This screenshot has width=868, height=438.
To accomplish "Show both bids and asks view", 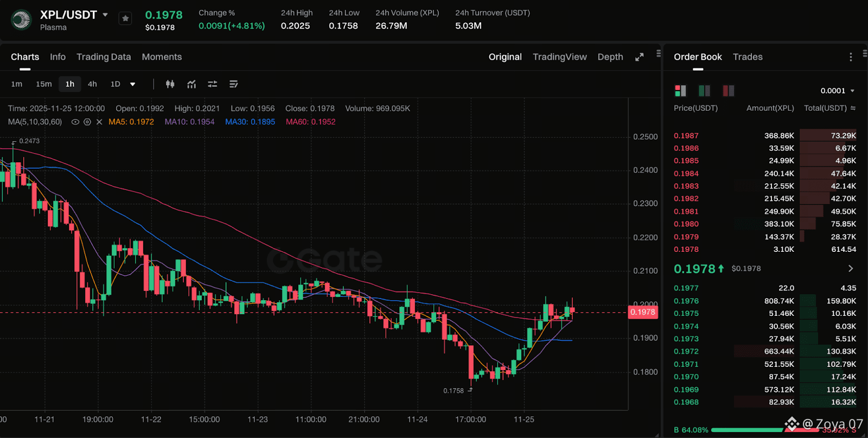I will point(680,91).
